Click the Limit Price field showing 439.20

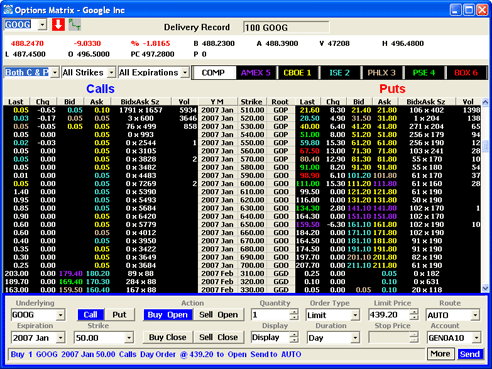tap(389, 315)
